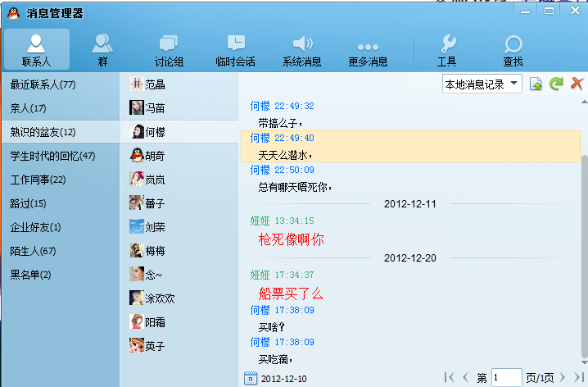588x387 pixels.
Task: Select contact name 胡奇
Action: pyautogui.click(x=156, y=156)
